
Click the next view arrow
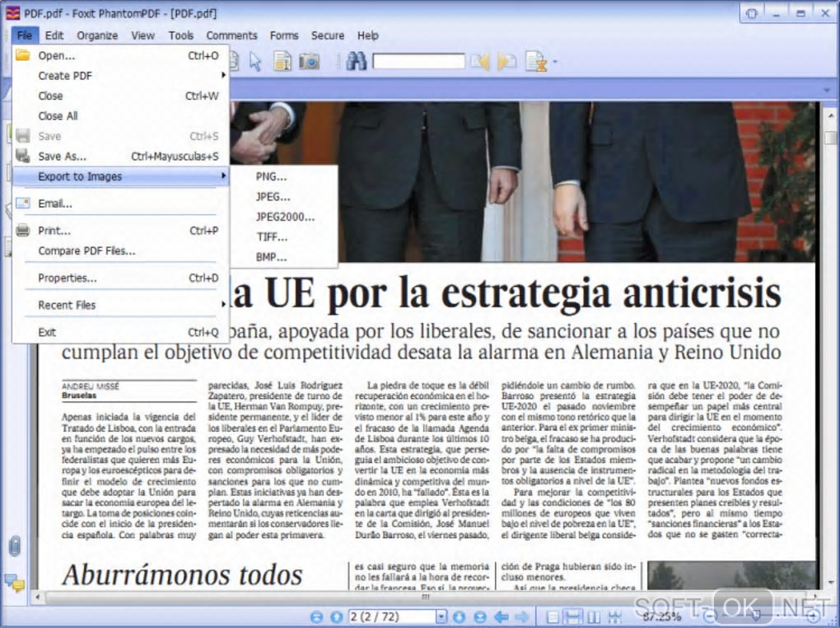click(x=522, y=616)
